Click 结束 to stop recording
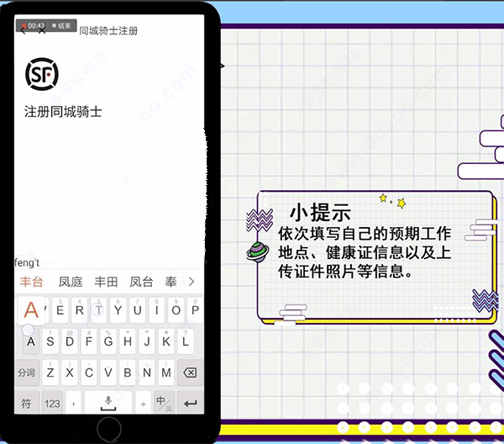 63,26
